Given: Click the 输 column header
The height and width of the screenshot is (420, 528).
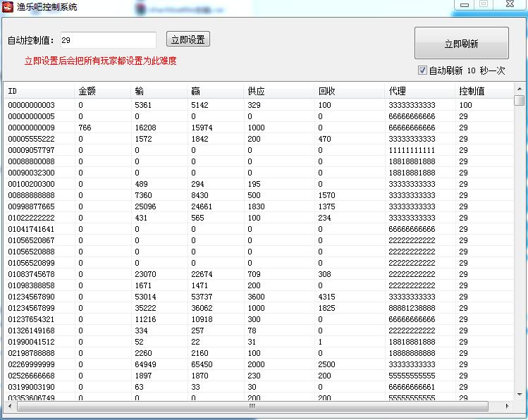Looking at the screenshot, I should coord(159,91).
